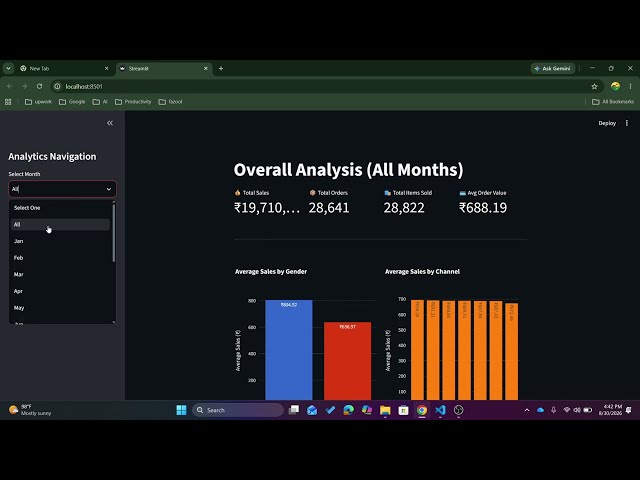Select the 'Feb' month option

(x=60, y=258)
